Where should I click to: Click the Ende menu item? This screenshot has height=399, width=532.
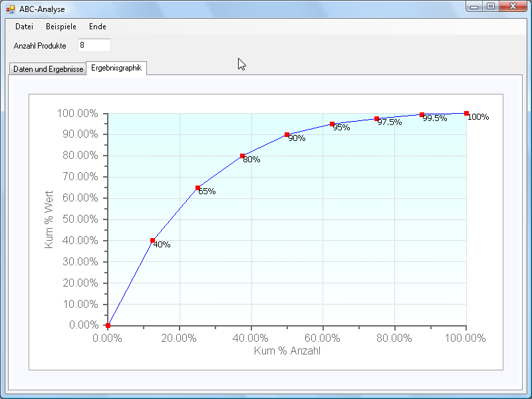tap(97, 27)
